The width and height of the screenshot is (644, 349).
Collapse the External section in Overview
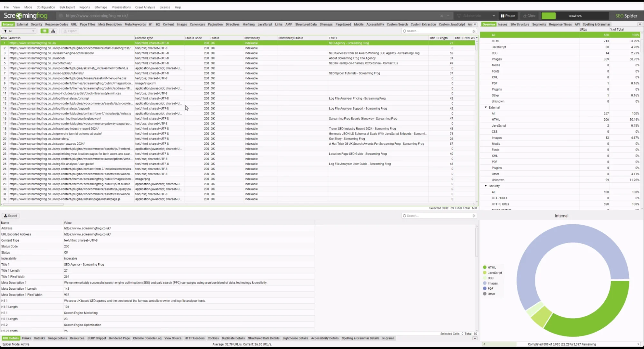pos(486,107)
